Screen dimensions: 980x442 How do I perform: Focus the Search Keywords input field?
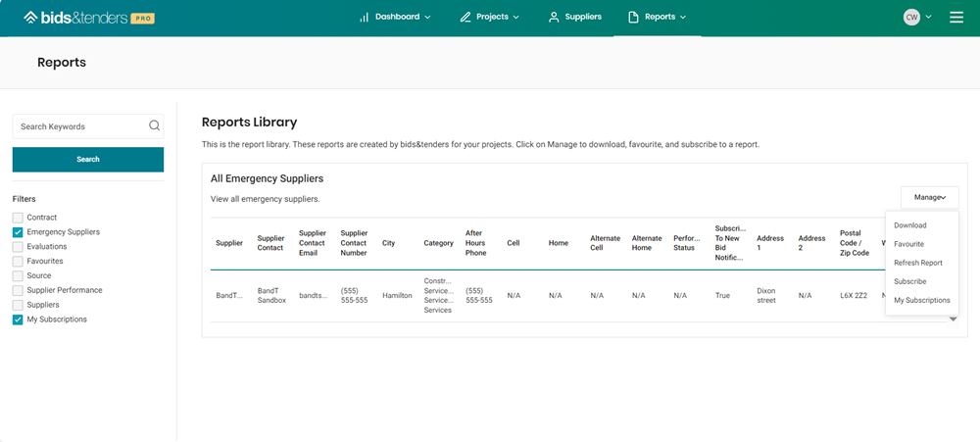pyautogui.click(x=80, y=126)
